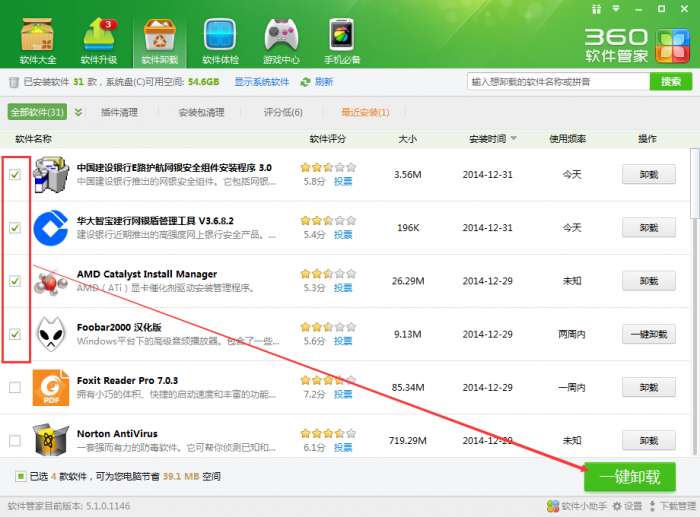
Task: Click the 显示系统软件 link
Action: click(262, 82)
